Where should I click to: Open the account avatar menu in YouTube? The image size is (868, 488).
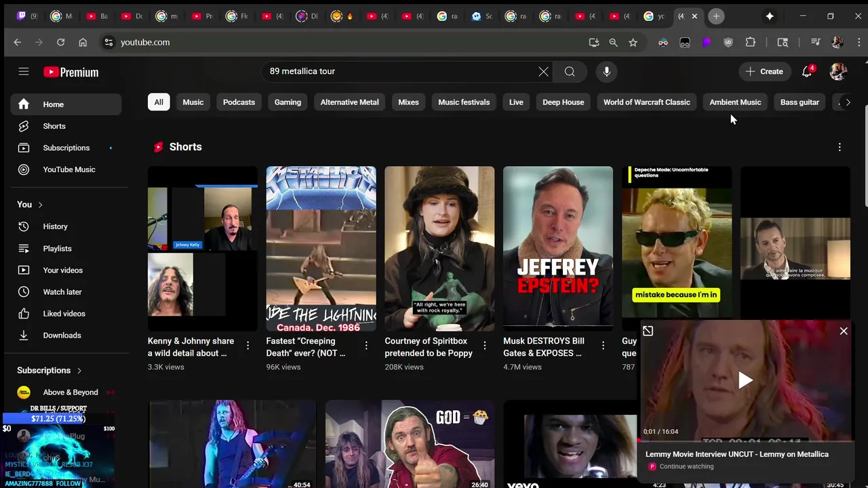pyautogui.click(x=838, y=71)
